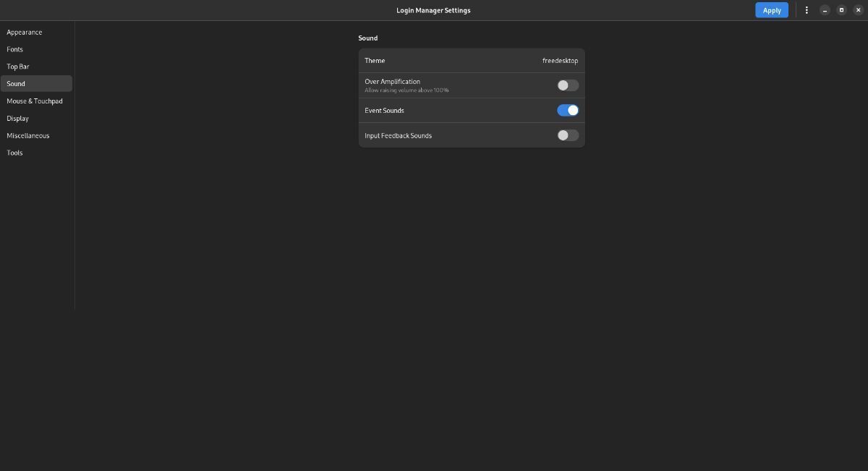Click the Over Amplification label
868x471 pixels.
coord(392,82)
